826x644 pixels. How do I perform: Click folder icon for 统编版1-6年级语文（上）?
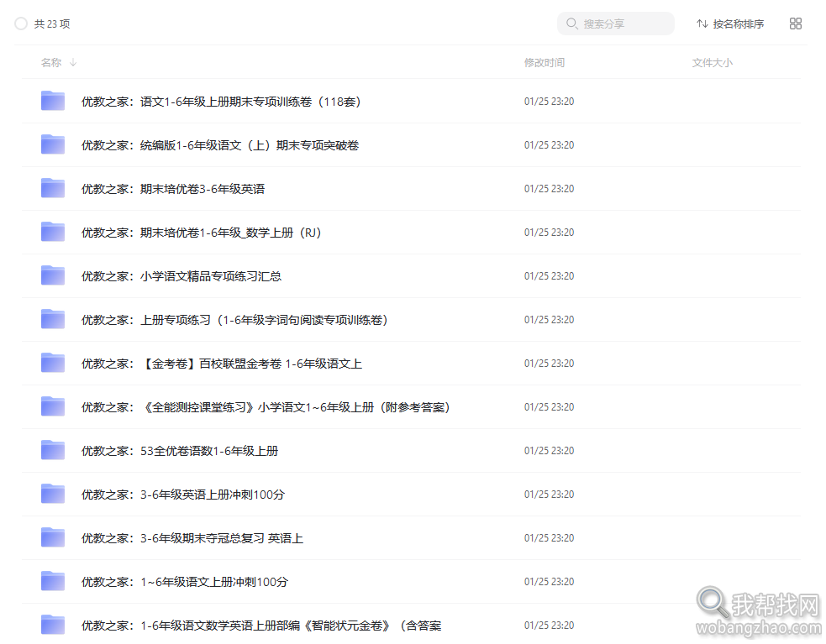point(53,144)
